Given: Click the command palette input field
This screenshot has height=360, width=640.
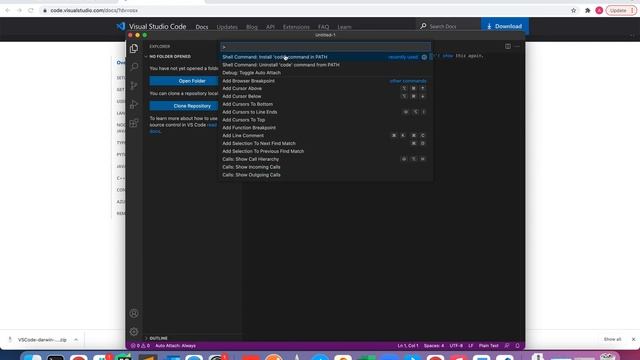Looking at the screenshot, I should (x=325, y=47).
